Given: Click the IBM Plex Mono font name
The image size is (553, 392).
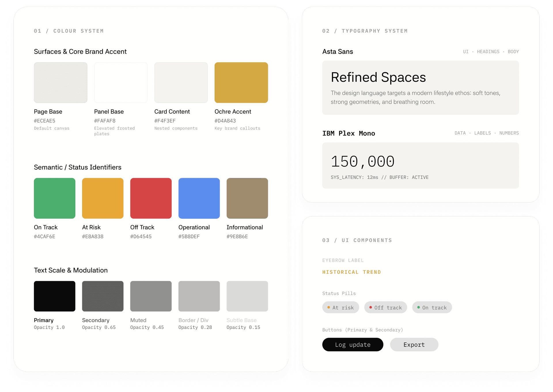Looking at the screenshot, I should pos(349,133).
